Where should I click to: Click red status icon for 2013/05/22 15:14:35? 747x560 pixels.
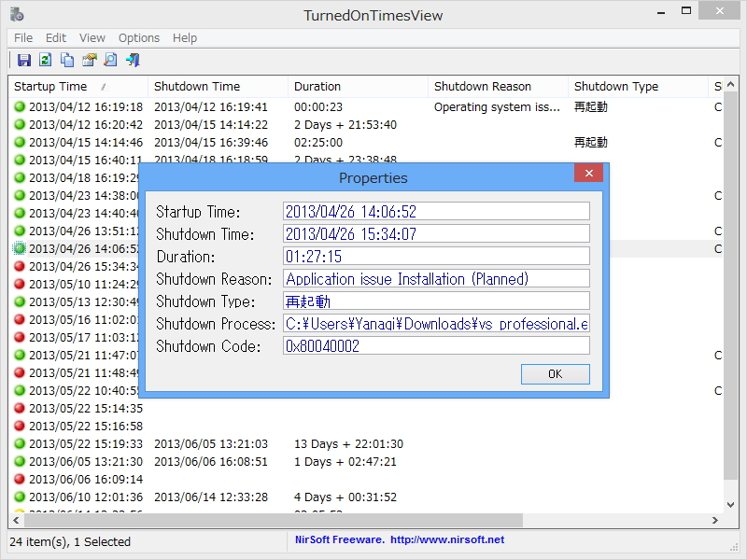(x=20, y=408)
